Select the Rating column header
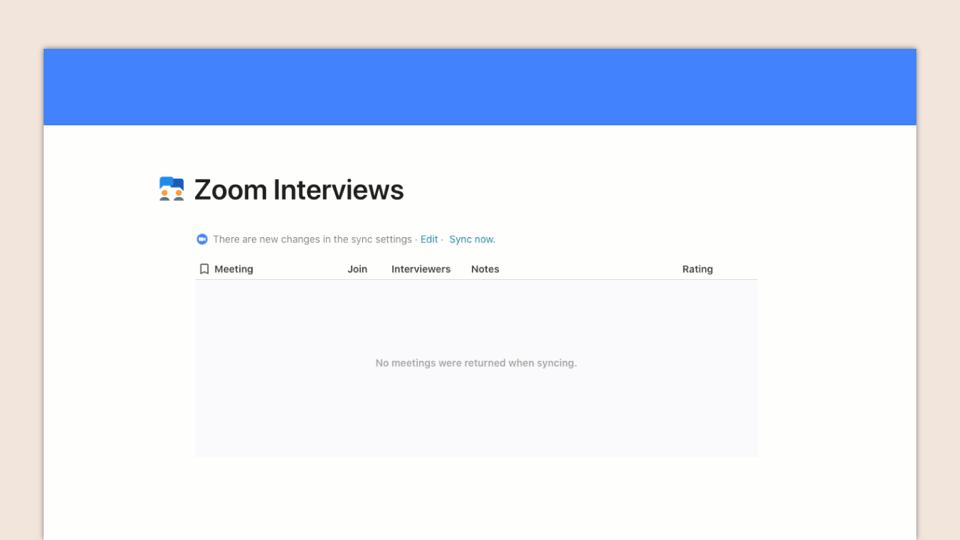This screenshot has width=960, height=540. point(697,269)
